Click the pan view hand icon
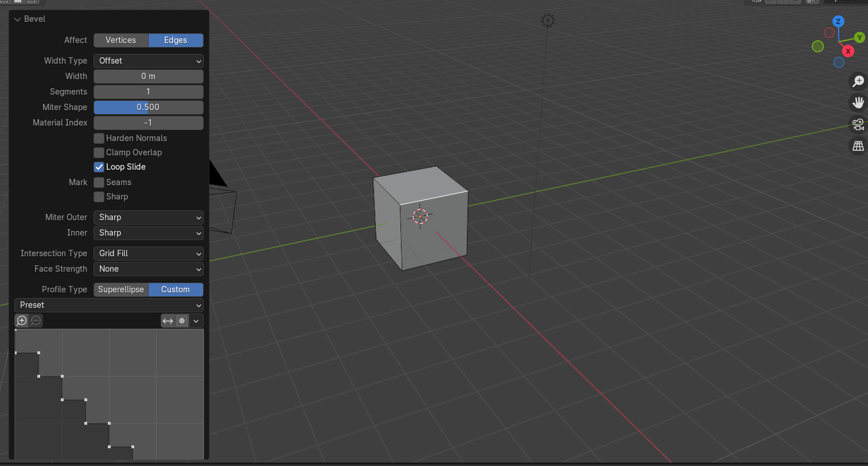This screenshot has width=868, height=466. [x=858, y=103]
